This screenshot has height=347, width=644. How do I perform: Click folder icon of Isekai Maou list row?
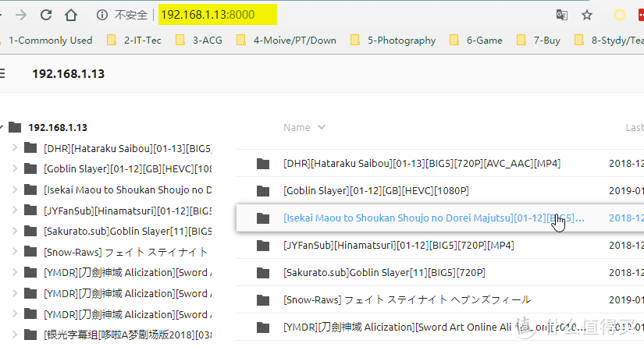pyautogui.click(x=263, y=218)
